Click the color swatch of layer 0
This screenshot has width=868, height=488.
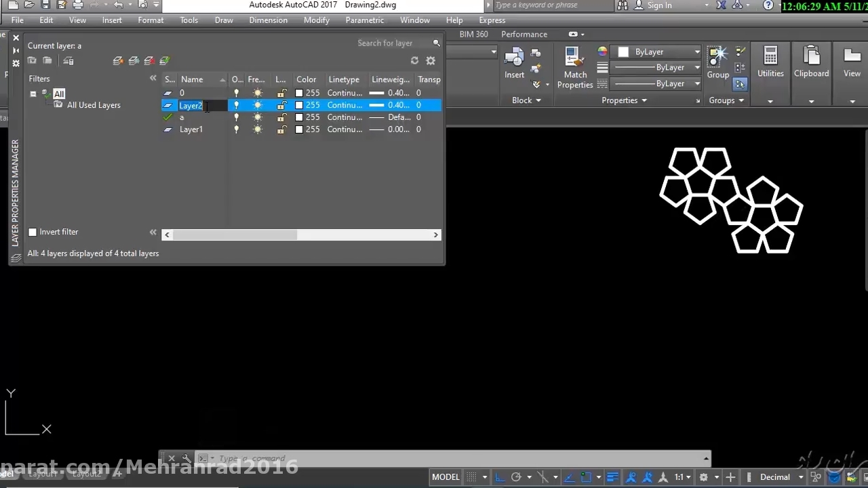[x=299, y=93]
